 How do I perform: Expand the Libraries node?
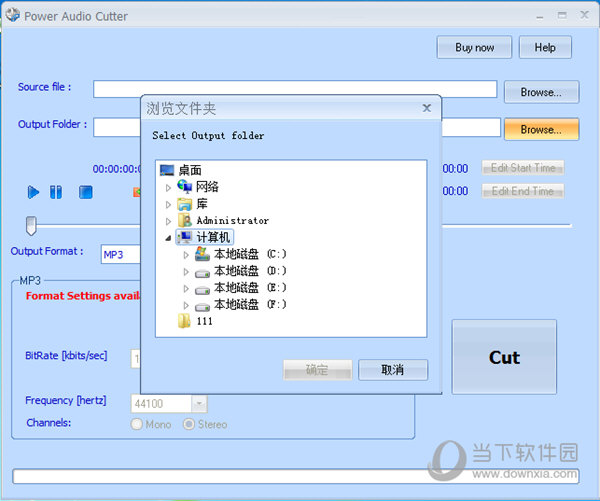[168, 204]
